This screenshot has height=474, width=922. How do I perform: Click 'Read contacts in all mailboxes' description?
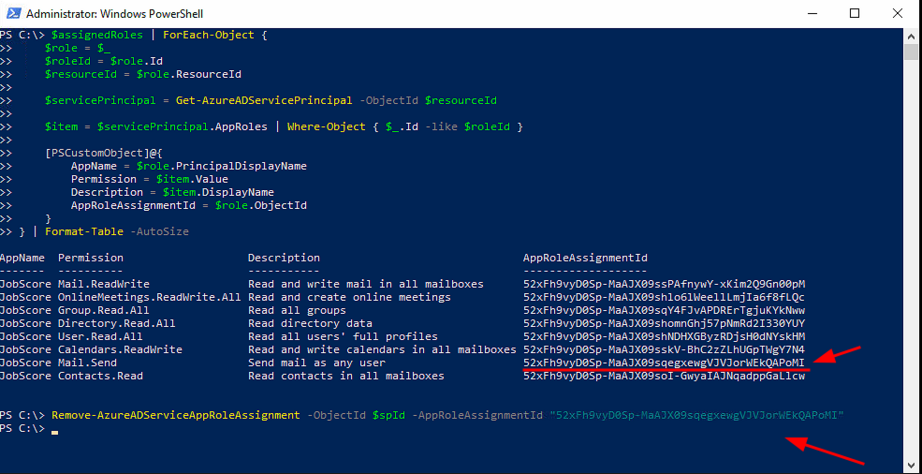[x=346, y=375]
